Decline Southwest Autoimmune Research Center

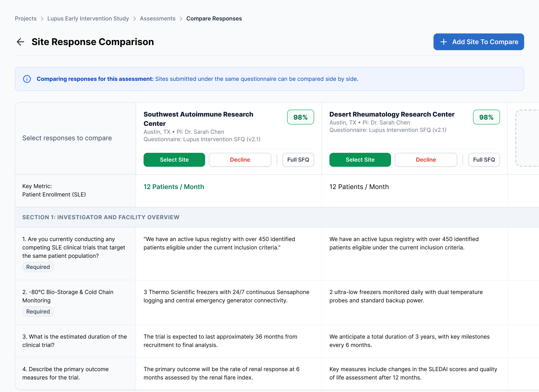[x=240, y=160]
